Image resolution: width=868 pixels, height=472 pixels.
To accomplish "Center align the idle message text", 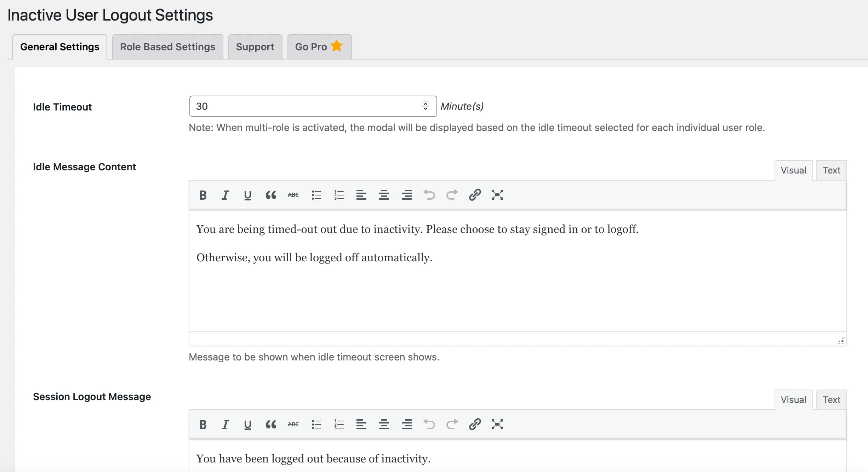I will click(x=384, y=195).
